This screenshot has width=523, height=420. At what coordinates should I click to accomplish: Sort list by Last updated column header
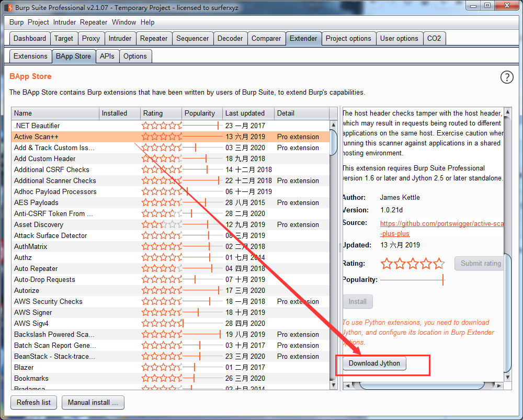coord(248,113)
